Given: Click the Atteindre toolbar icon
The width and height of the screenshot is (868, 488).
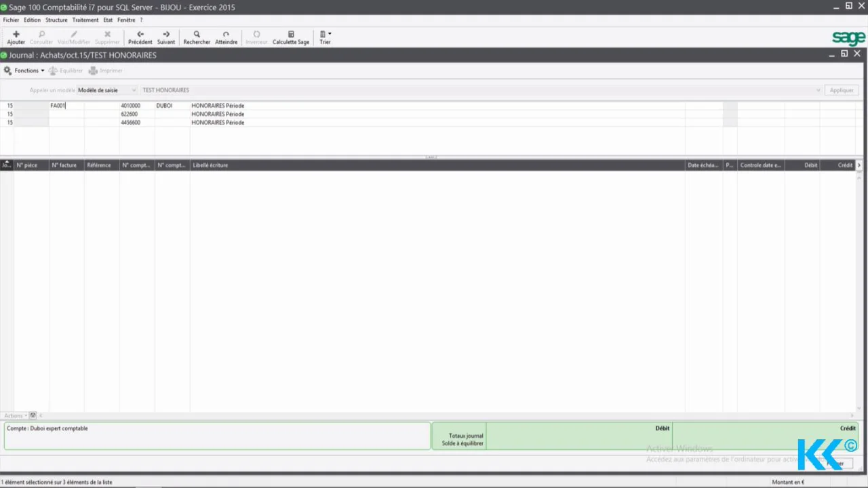Looking at the screenshot, I should 226,34.
